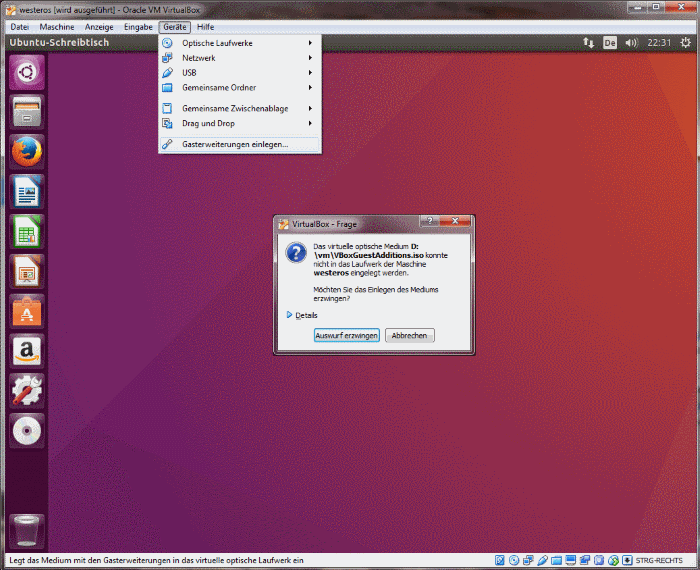Open the Trash in launcher

point(27,531)
